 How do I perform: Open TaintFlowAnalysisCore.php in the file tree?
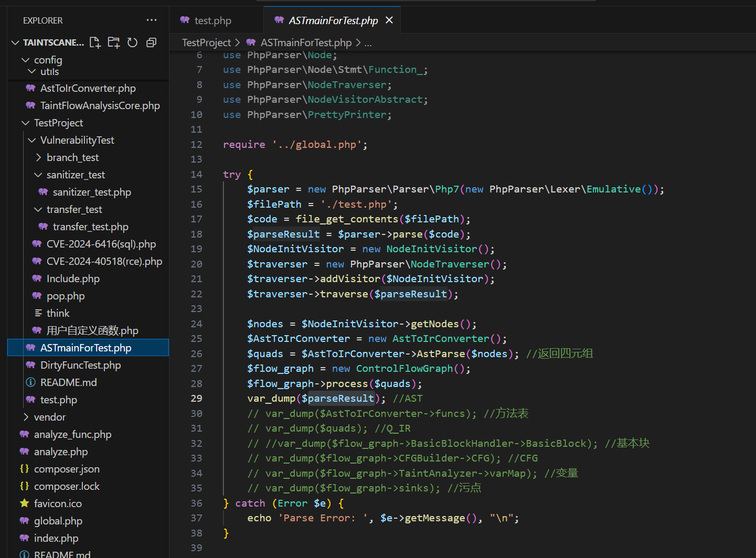pyautogui.click(x=100, y=105)
